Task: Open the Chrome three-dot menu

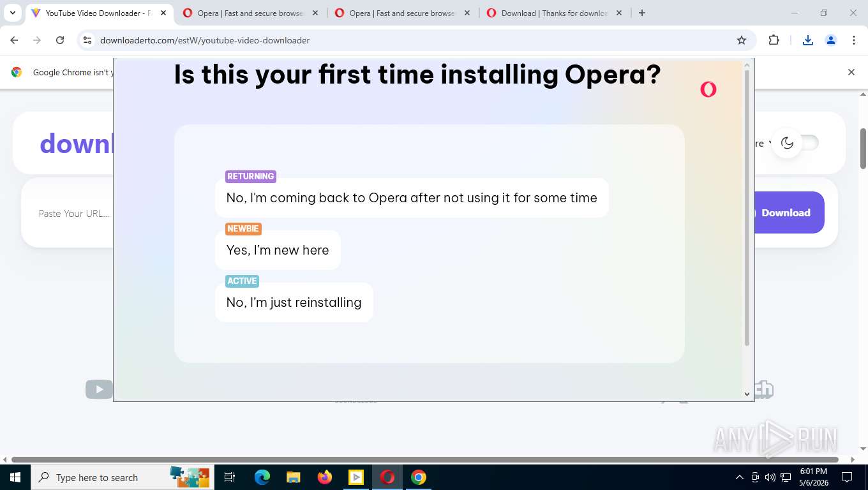Action: tap(854, 40)
